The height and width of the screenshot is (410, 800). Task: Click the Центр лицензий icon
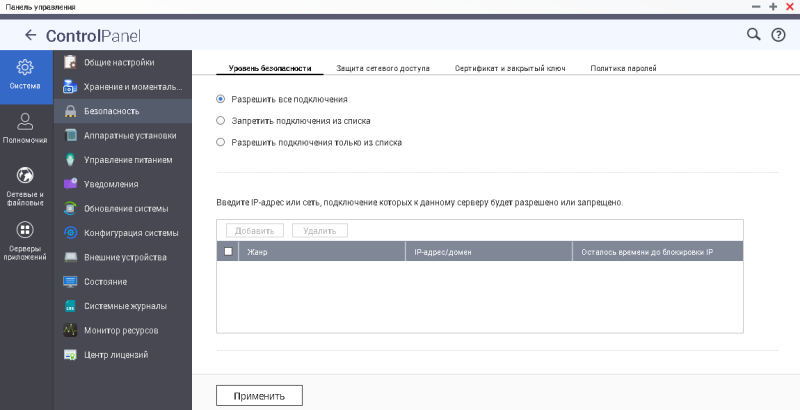[70, 355]
